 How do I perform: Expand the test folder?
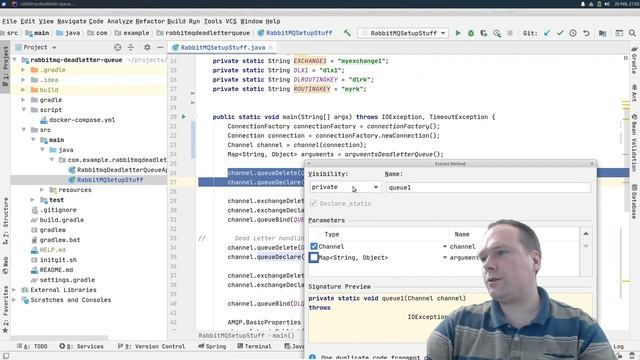(x=33, y=200)
